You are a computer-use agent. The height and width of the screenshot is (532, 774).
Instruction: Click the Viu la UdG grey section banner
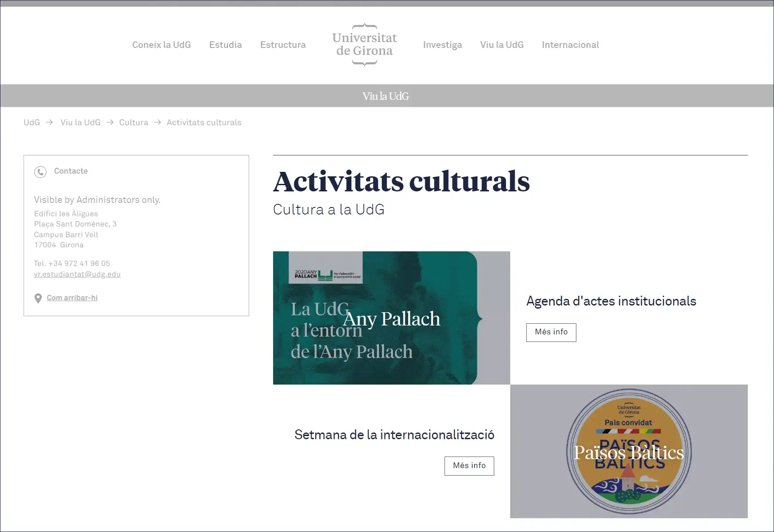[x=385, y=96]
